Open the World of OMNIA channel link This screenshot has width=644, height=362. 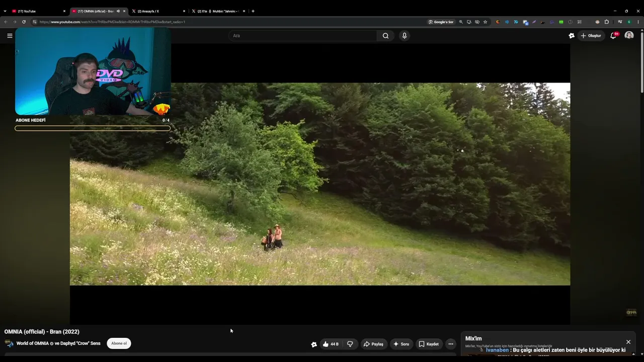58,343
